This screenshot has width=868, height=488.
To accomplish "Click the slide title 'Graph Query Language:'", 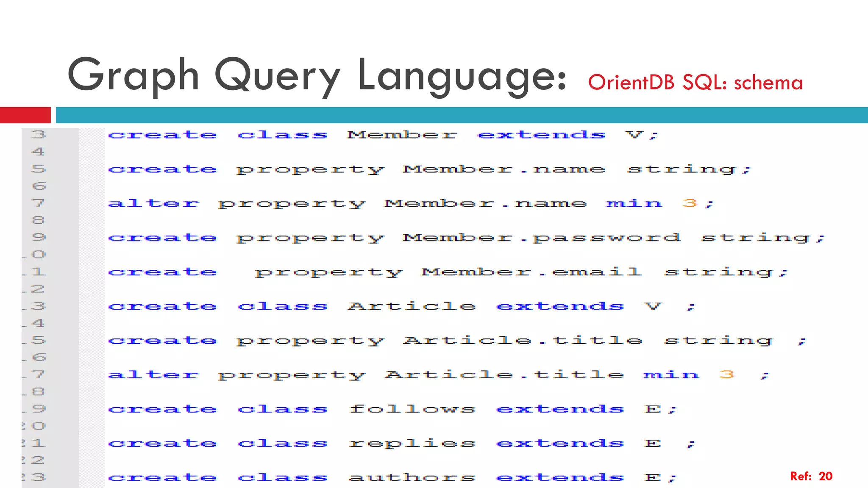I will tap(317, 76).
